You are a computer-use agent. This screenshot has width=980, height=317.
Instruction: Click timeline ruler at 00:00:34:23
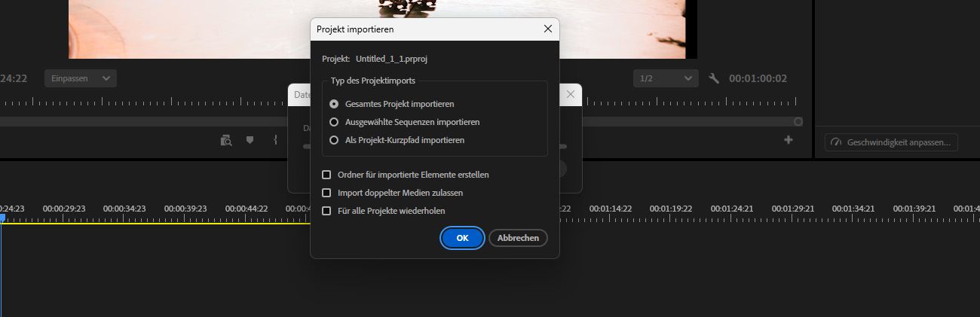point(124,209)
